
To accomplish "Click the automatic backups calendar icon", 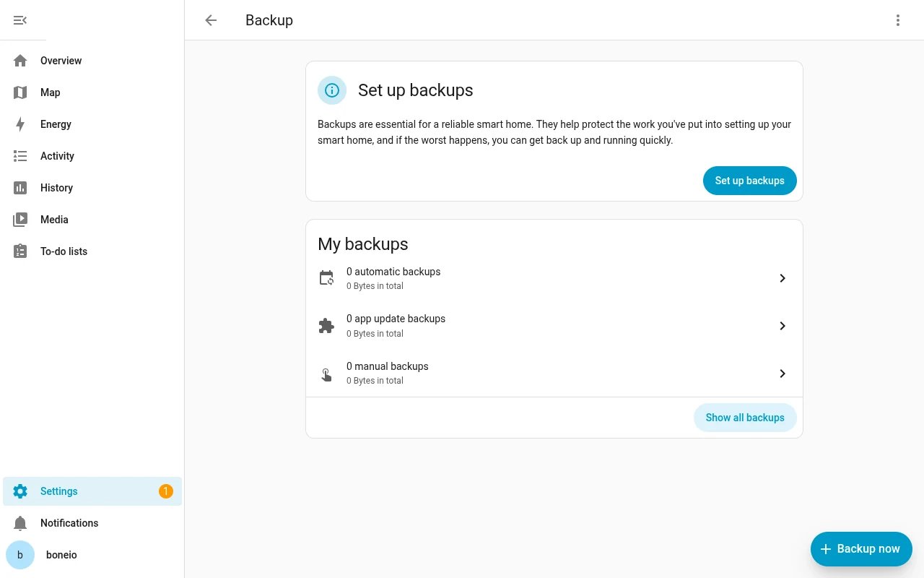I will point(326,278).
